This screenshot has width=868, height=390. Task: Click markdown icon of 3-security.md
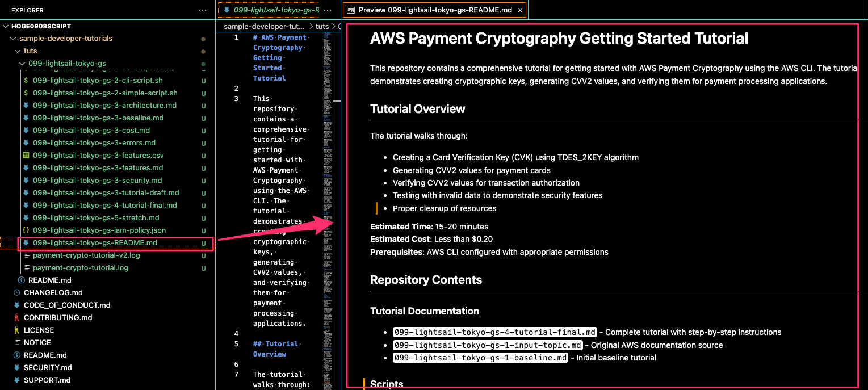26,181
